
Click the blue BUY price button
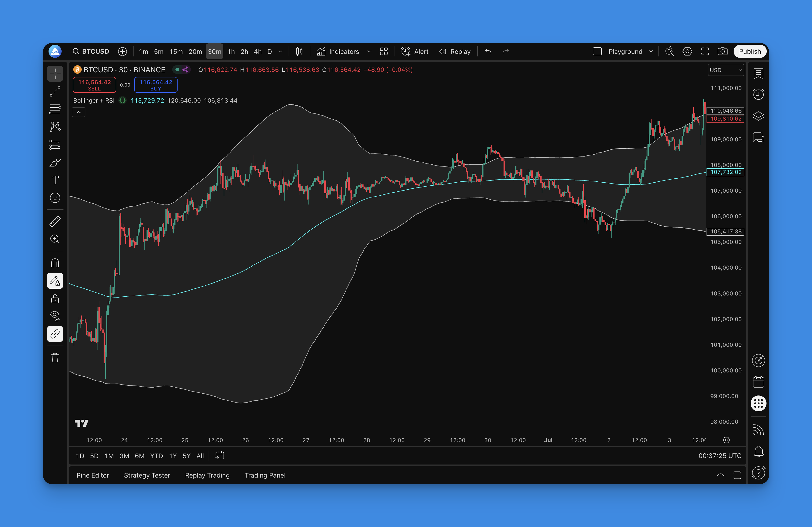point(156,85)
